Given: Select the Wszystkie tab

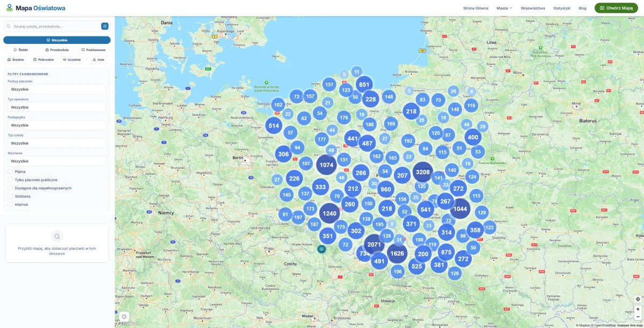Looking at the screenshot, I should 56,40.
